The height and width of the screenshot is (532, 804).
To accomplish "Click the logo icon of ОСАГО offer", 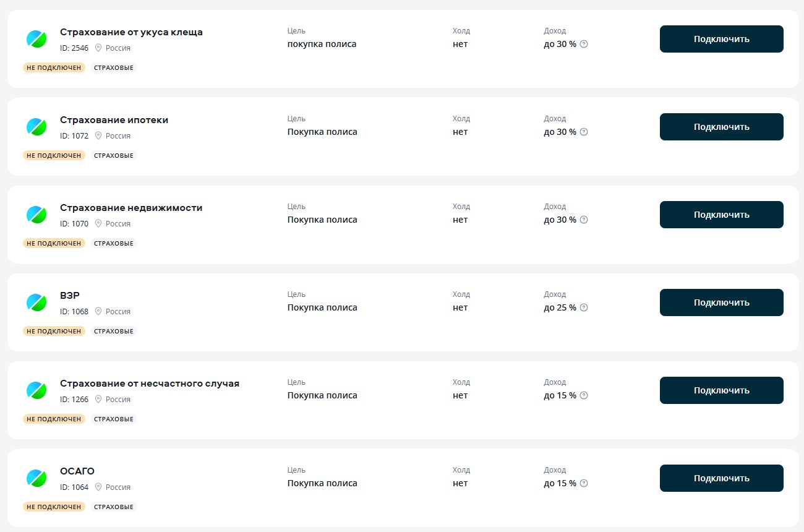I will (x=36, y=478).
